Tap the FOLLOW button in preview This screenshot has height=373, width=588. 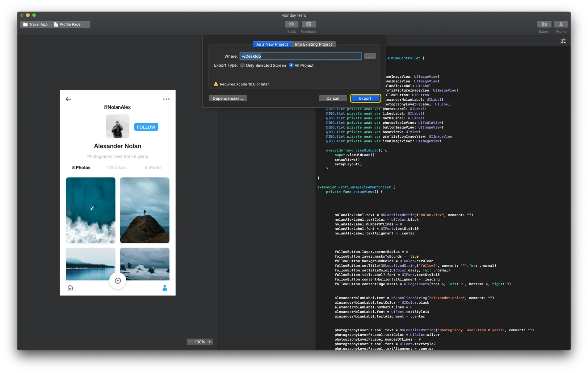click(x=146, y=127)
